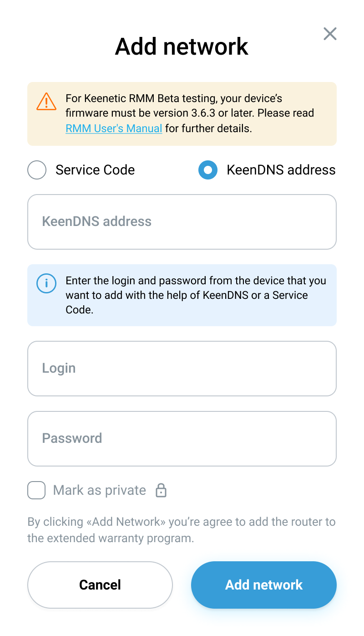Close the Add network dialog with X
Image resolution: width=364 pixels, height=636 pixels.
click(x=330, y=34)
